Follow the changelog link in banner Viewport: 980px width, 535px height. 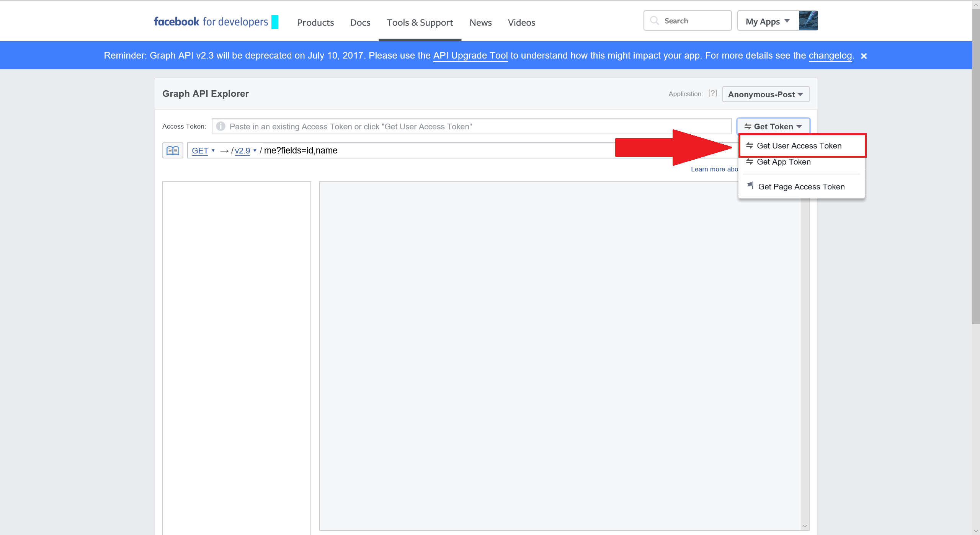(x=830, y=55)
